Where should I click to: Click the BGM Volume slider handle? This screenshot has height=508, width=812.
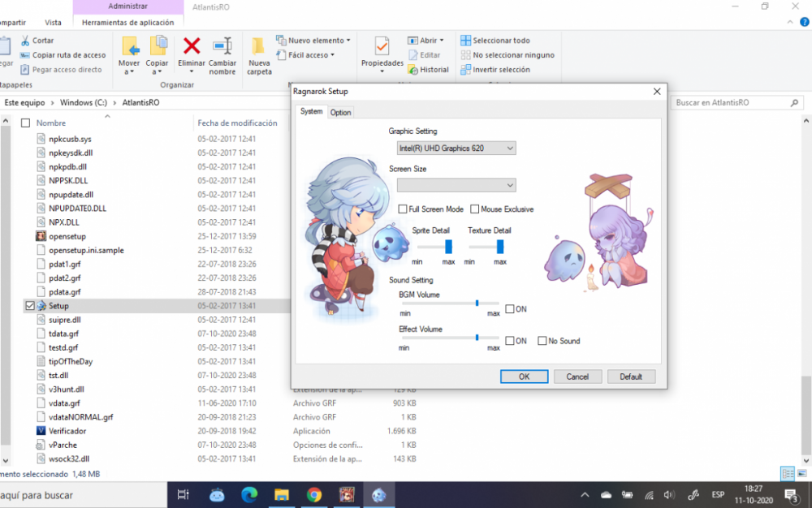click(477, 303)
